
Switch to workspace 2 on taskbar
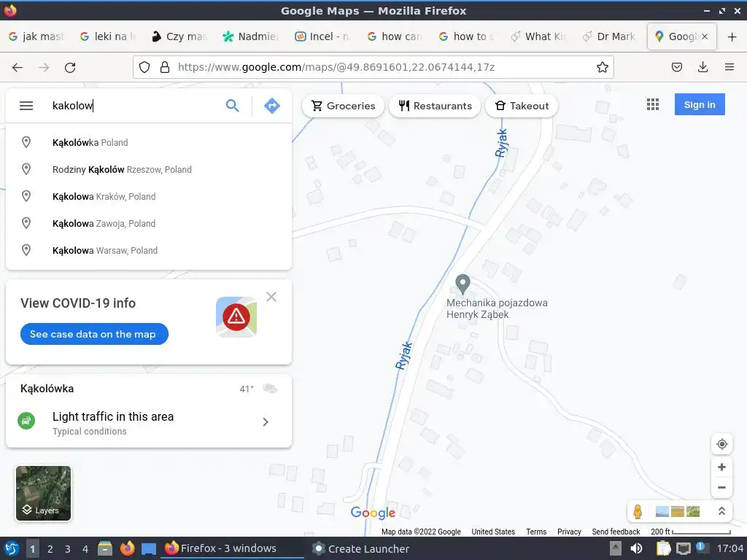click(50, 549)
